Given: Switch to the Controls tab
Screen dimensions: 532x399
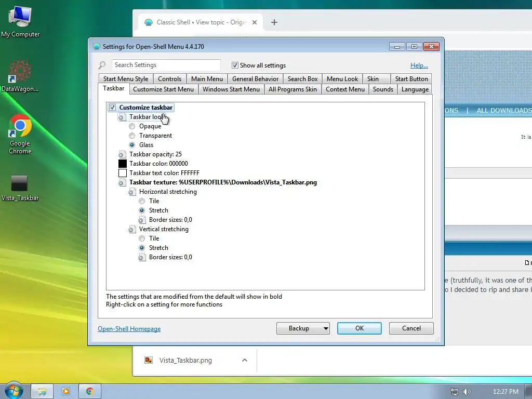Looking at the screenshot, I should [x=170, y=79].
